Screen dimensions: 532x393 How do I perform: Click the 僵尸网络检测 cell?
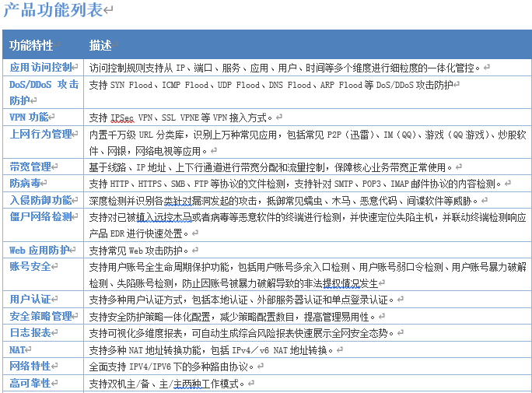click(x=43, y=225)
